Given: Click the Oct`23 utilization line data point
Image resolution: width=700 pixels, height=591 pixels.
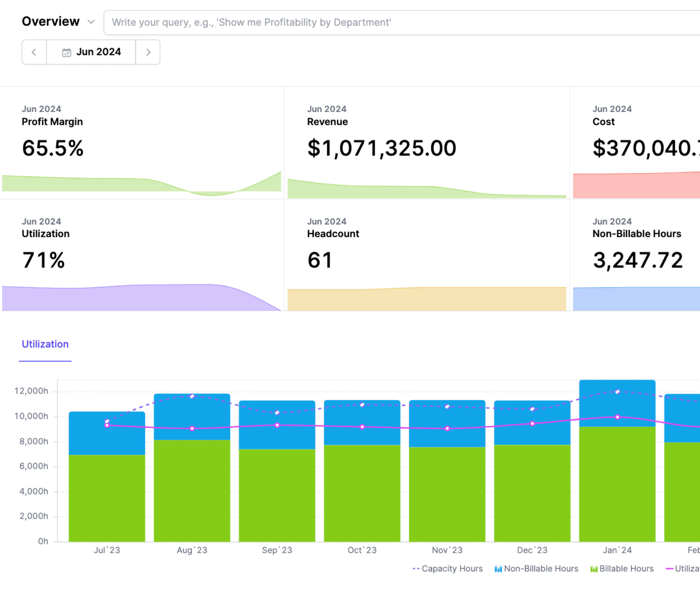Looking at the screenshot, I should pos(362,427).
